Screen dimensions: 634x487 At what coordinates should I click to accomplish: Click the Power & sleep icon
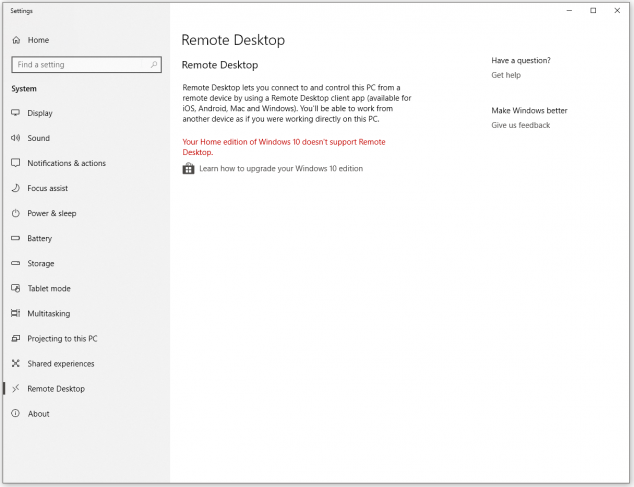[x=15, y=213]
